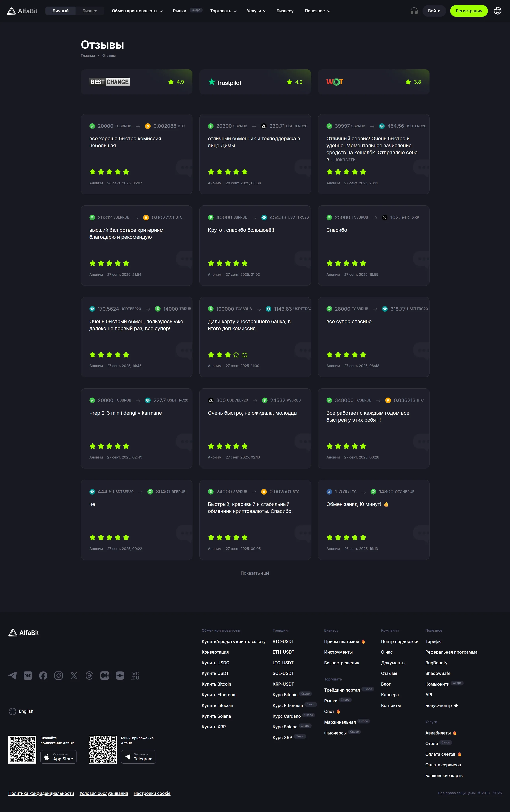Click the AlfaBit logo in header
Viewport: 510px width, 812px height.
[x=22, y=11]
